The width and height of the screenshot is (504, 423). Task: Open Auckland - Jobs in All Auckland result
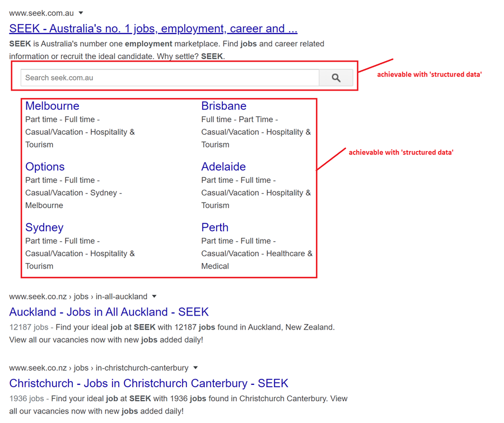[x=109, y=312]
